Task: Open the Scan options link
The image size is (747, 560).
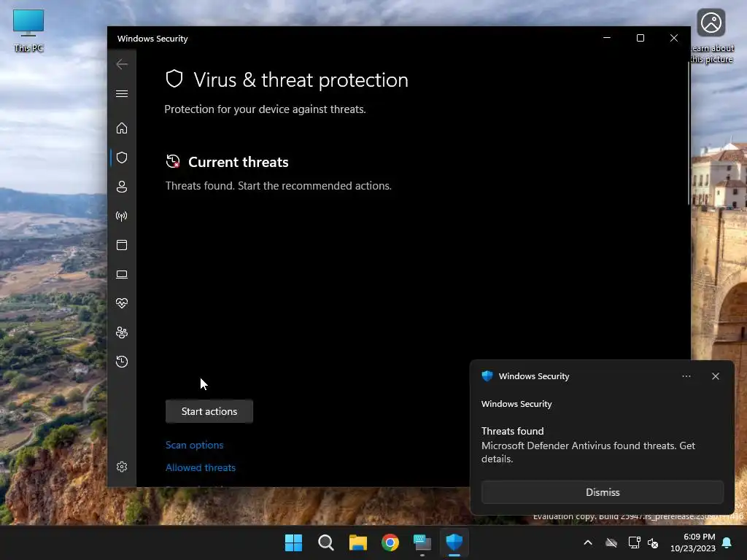Action: pyautogui.click(x=194, y=445)
